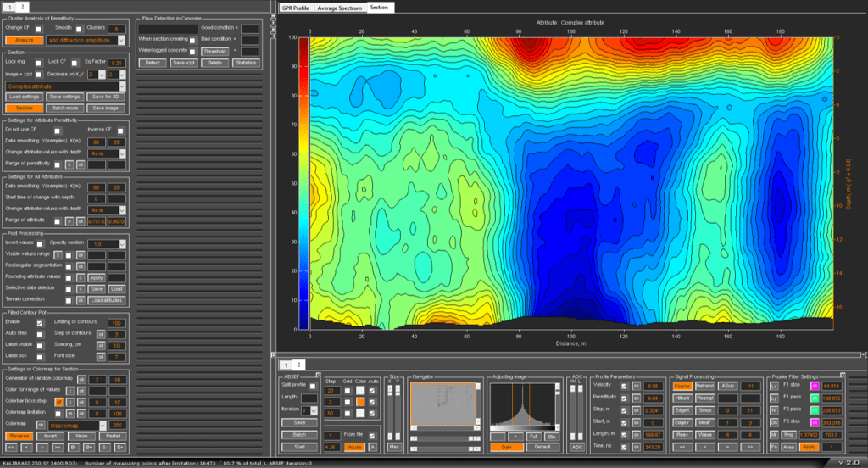868x468 pixels.
Task: Click the Eq Factor input field
Action: tap(118, 63)
